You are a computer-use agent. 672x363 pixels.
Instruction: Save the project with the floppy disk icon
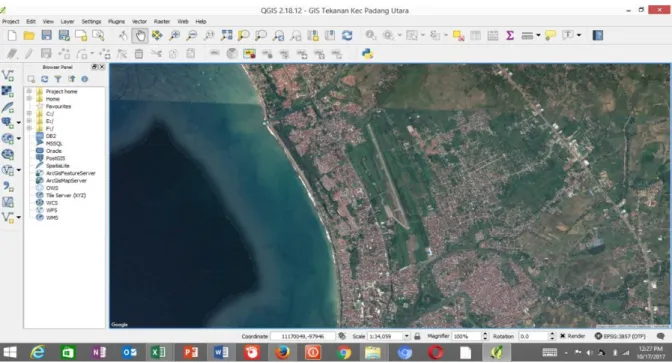46,36
